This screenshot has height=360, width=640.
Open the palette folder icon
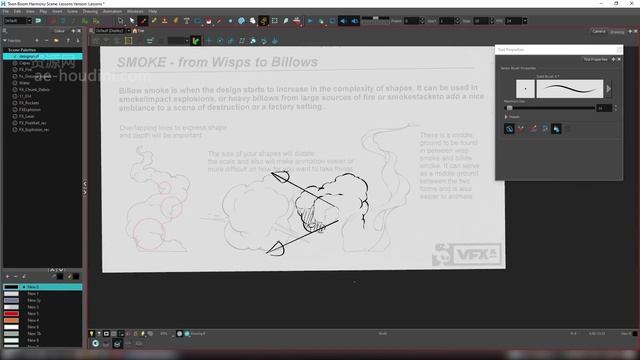tap(56, 40)
